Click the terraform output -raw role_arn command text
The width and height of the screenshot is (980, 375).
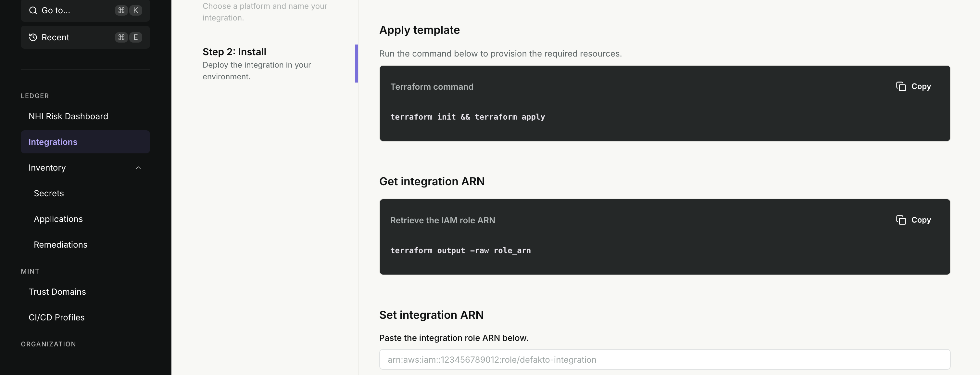point(460,251)
